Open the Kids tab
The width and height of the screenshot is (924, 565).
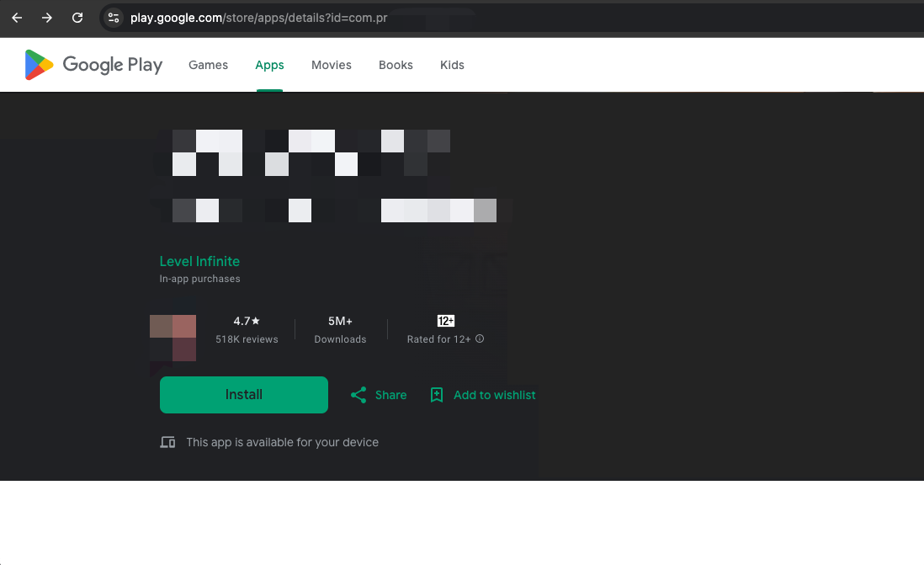pos(452,65)
